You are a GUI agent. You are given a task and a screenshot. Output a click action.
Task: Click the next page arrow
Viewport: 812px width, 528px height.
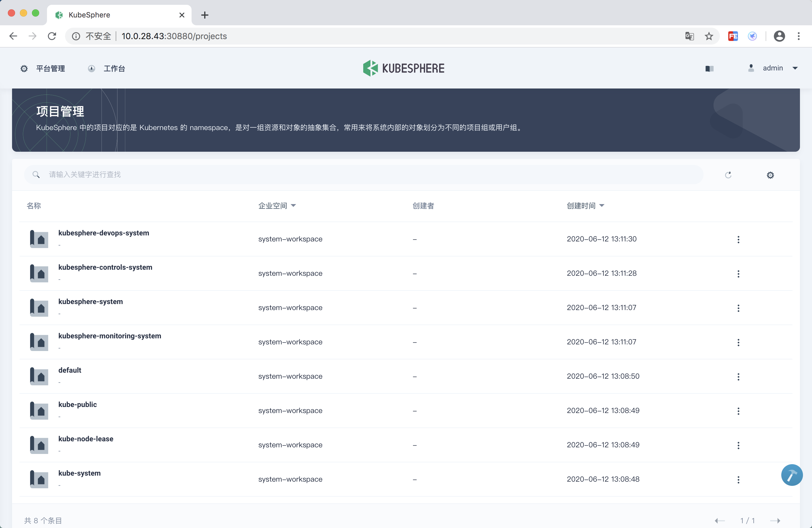(775, 520)
